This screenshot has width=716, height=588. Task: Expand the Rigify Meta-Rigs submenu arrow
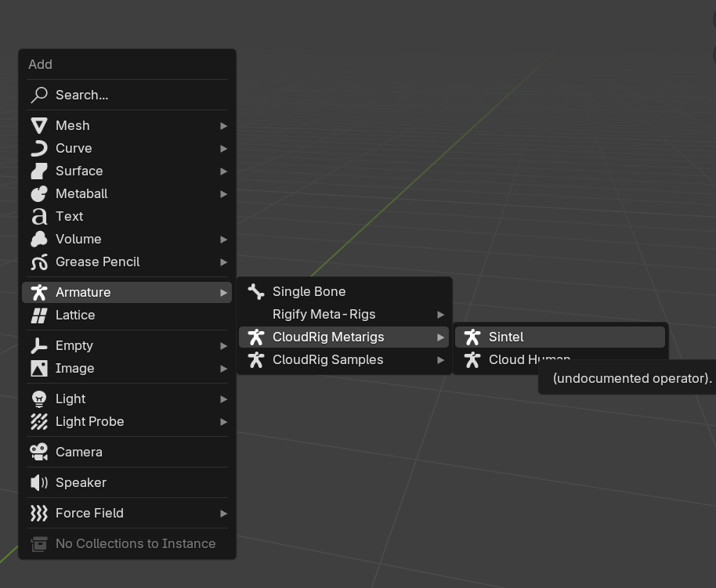click(x=441, y=315)
